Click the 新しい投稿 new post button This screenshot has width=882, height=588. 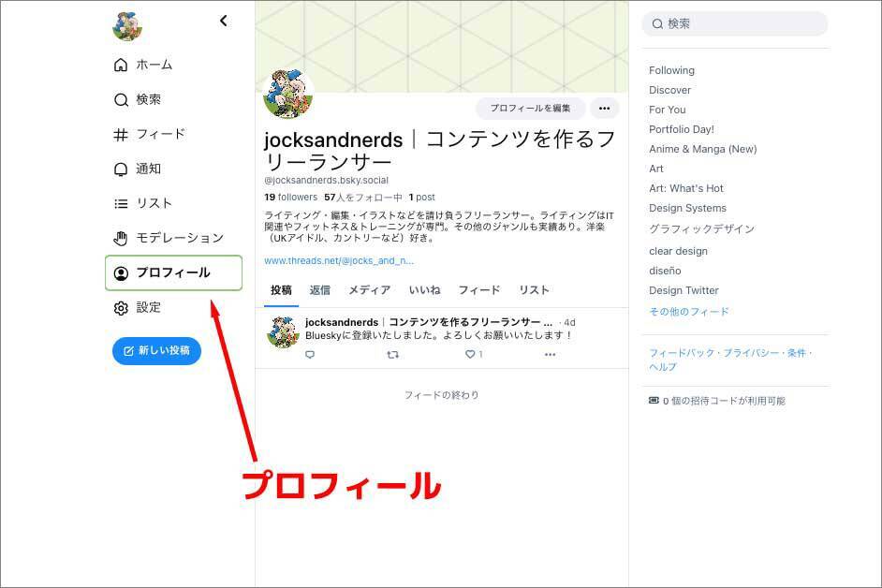pyautogui.click(x=157, y=351)
